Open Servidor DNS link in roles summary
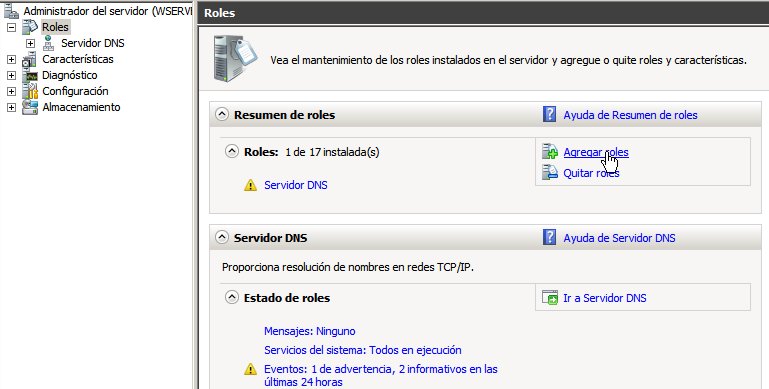Screen dimensions: 769x389 pos(296,185)
